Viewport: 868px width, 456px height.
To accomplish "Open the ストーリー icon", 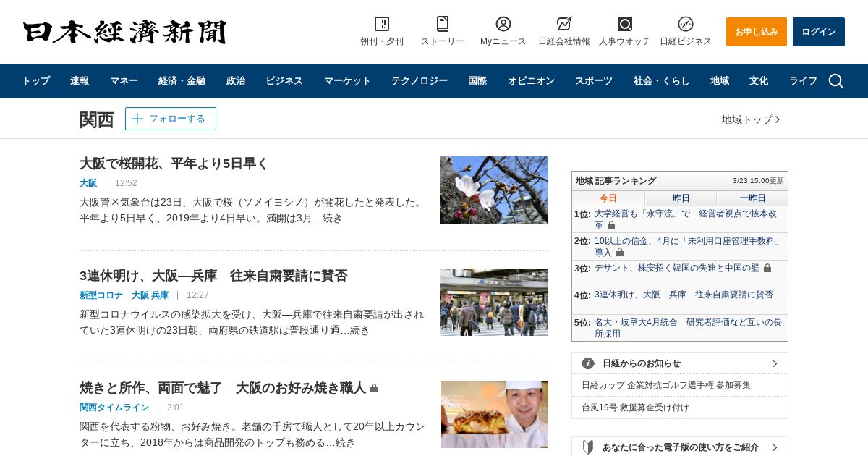I will pos(443,24).
